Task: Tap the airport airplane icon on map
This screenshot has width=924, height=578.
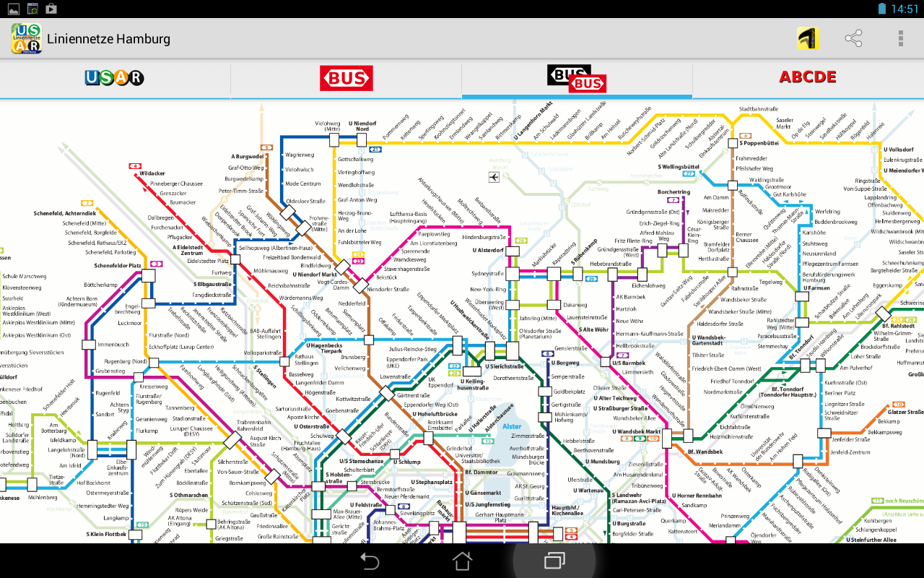Action: (494, 177)
